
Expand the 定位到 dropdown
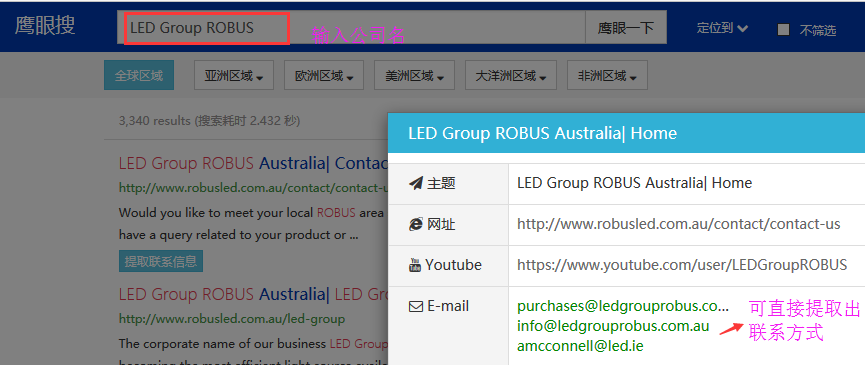pos(722,28)
